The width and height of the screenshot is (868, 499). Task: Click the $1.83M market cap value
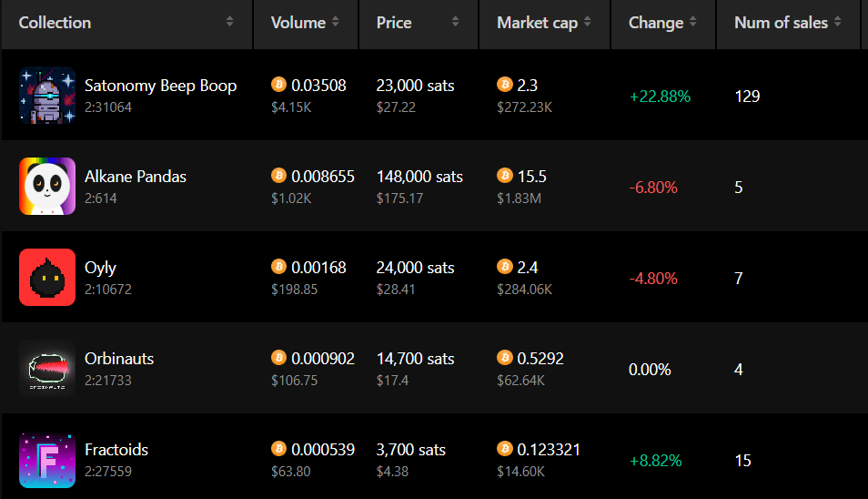[x=519, y=199]
